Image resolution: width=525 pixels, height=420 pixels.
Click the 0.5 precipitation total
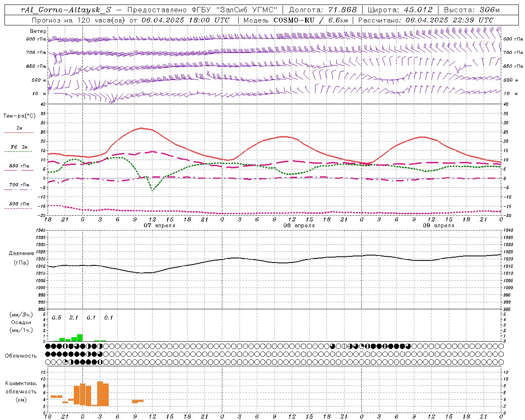(x=57, y=317)
